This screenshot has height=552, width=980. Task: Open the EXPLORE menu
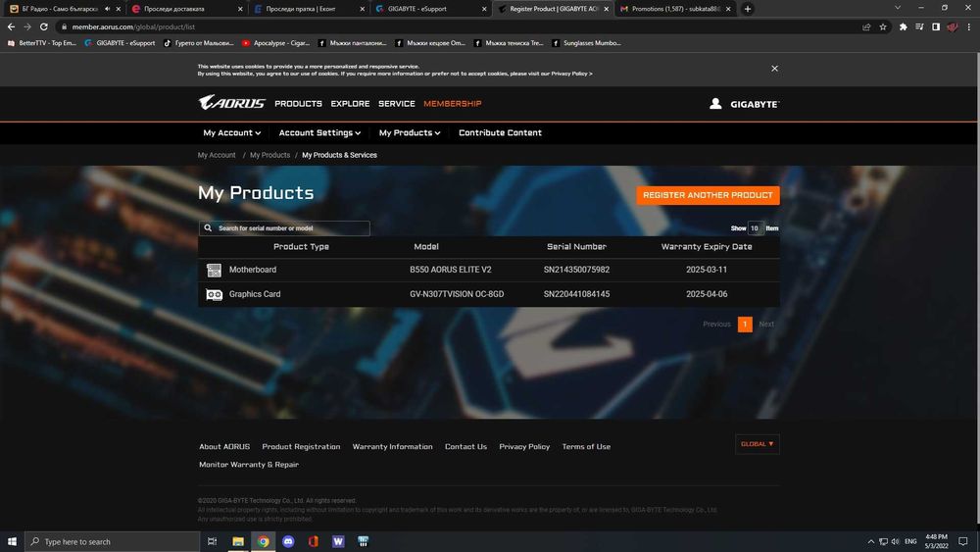[x=350, y=104]
